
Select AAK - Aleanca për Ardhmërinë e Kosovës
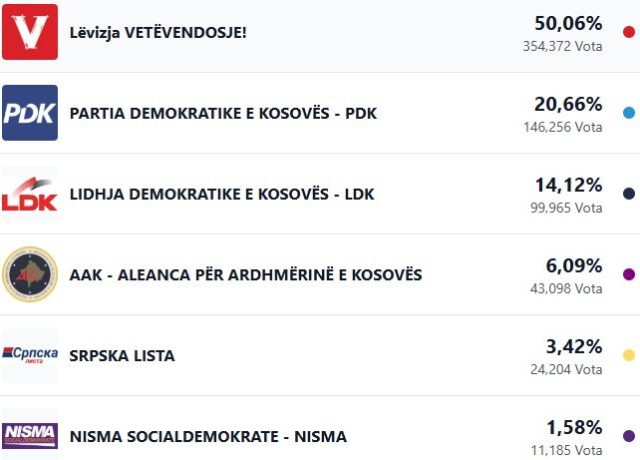click(246, 275)
